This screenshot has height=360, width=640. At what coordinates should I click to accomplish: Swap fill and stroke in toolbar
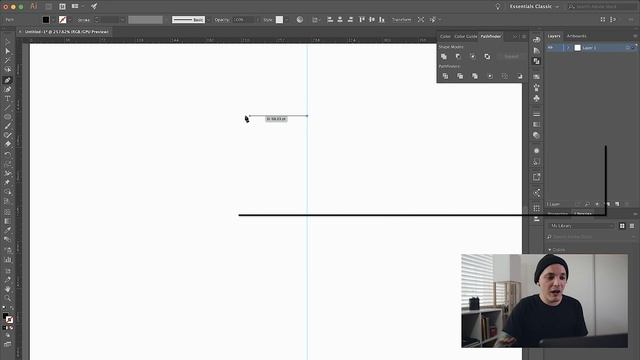click(11, 309)
